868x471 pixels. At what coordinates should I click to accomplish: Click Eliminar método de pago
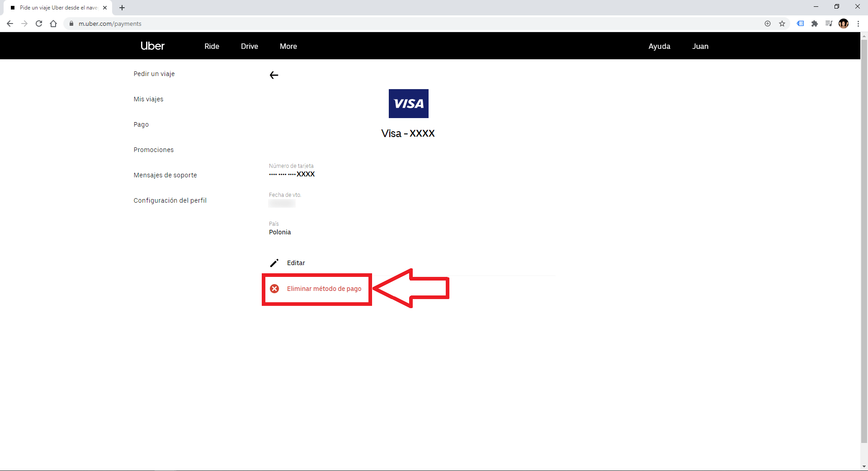324,289
